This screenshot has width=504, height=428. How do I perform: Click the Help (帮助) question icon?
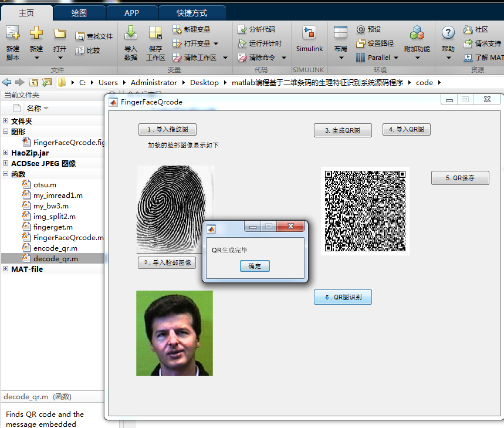tap(448, 32)
